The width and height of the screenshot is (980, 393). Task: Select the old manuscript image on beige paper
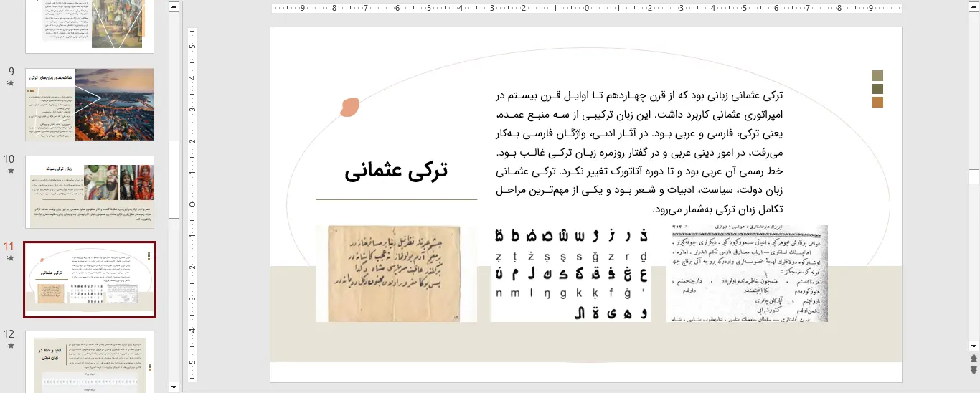(396, 273)
